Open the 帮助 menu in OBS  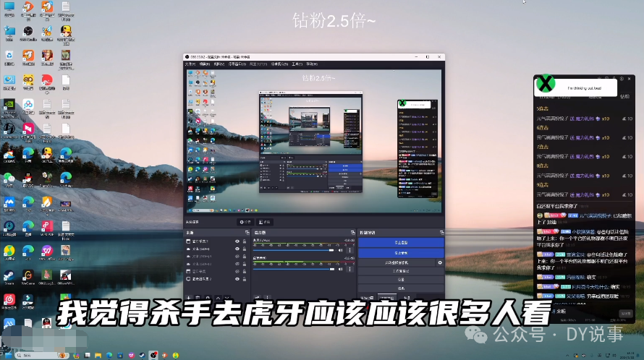click(312, 64)
